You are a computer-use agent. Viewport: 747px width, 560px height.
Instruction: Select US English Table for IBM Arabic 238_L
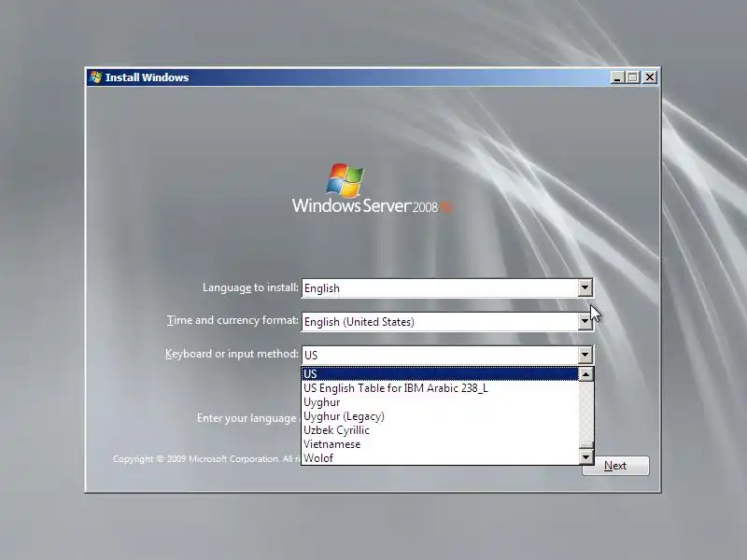tap(440, 388)
